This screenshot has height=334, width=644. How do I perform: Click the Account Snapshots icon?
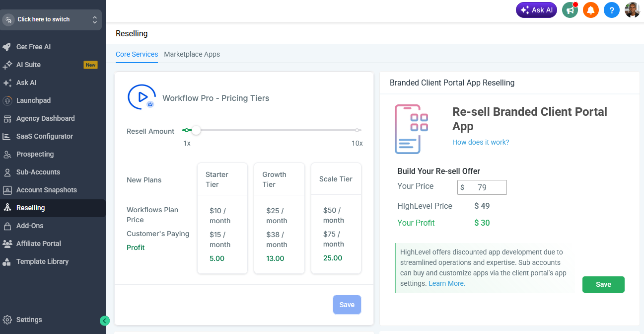(7, 190)
